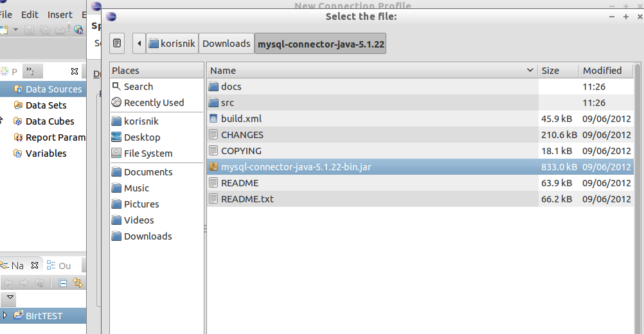
Task: Click the Save All icon in Eclipse toolbar
Action: click(45, 30)
